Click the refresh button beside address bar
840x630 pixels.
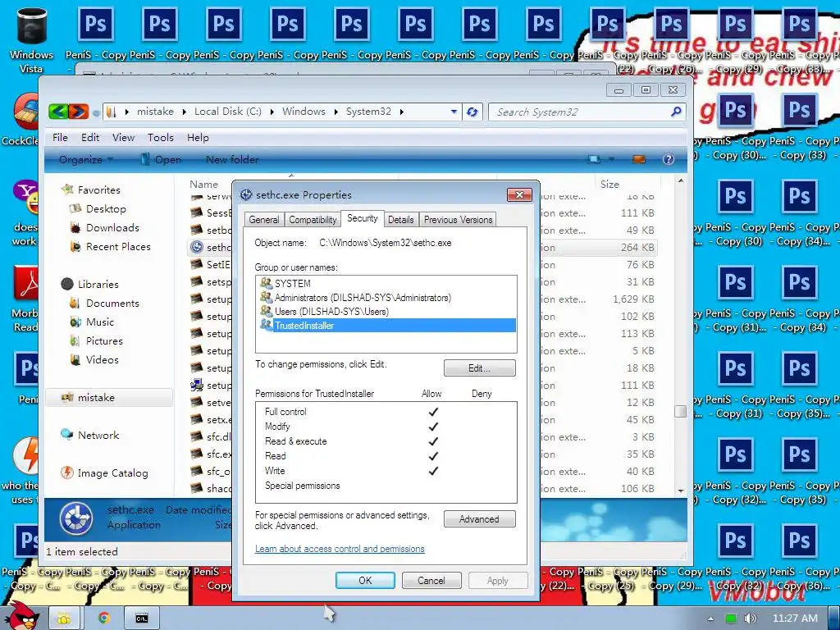click(x=472, y=112)
